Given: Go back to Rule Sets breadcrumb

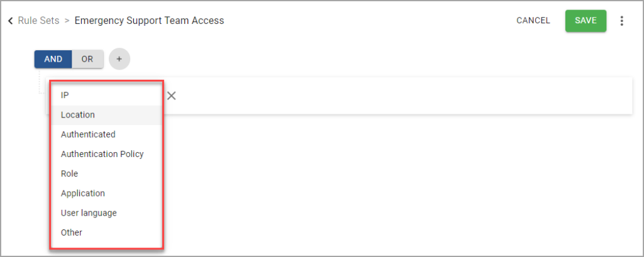Looking at the screenshot, I should (x=38, y=21).
